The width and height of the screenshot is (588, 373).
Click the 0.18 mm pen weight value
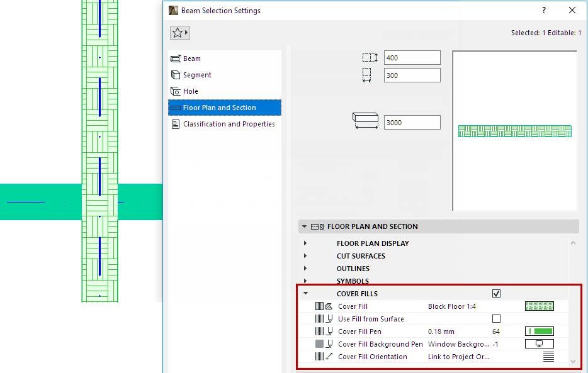(x=441, y=331)
